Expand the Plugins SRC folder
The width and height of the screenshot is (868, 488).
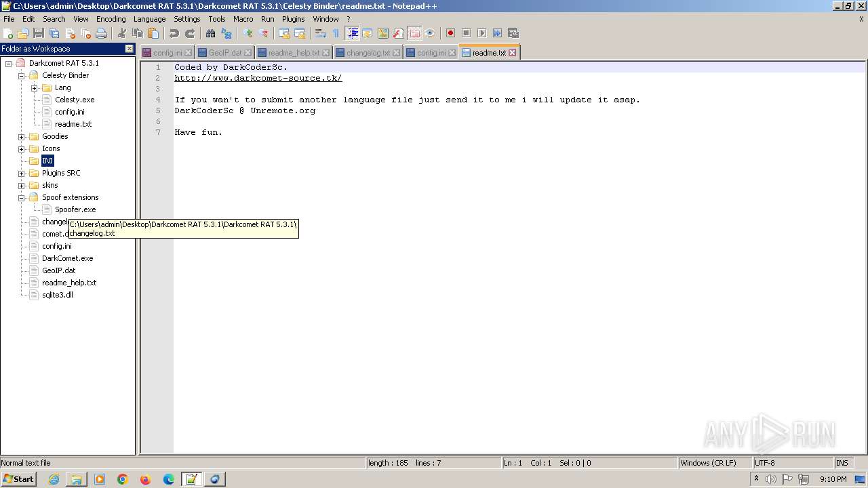pyautogui.click(x=22, y=173)
